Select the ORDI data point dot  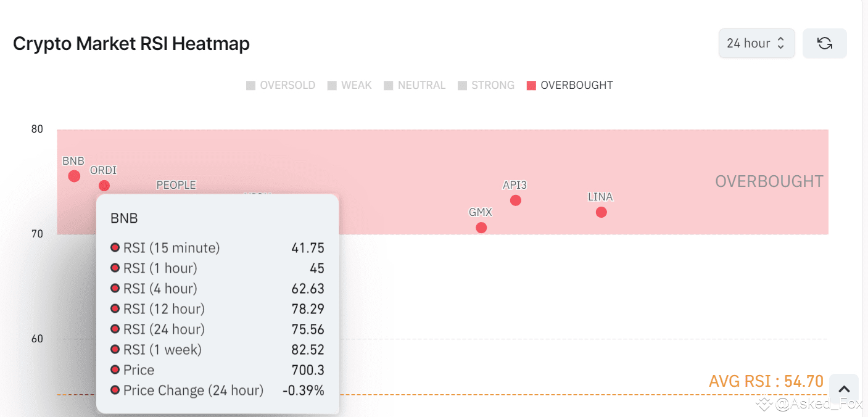(104, 186)
